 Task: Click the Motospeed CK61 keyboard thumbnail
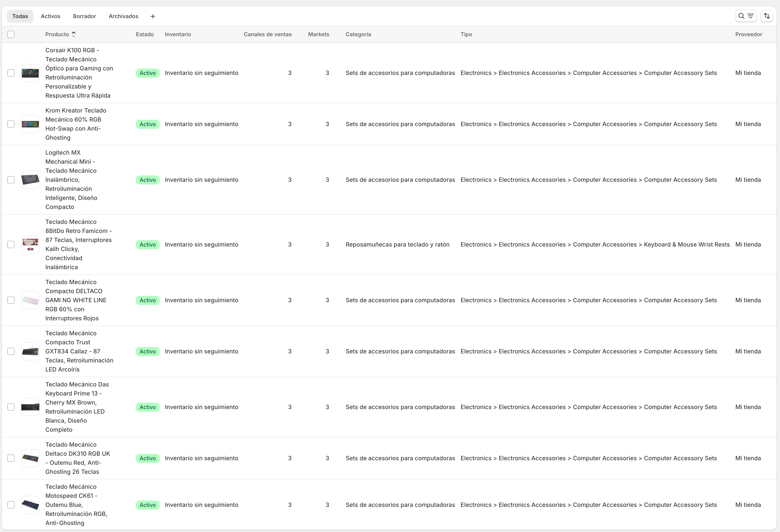(30, 505)
